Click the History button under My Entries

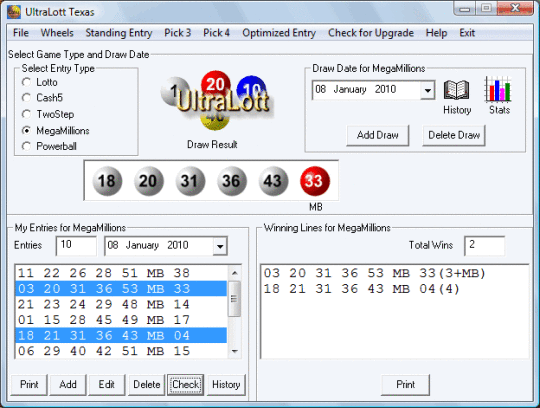point(226,385)
